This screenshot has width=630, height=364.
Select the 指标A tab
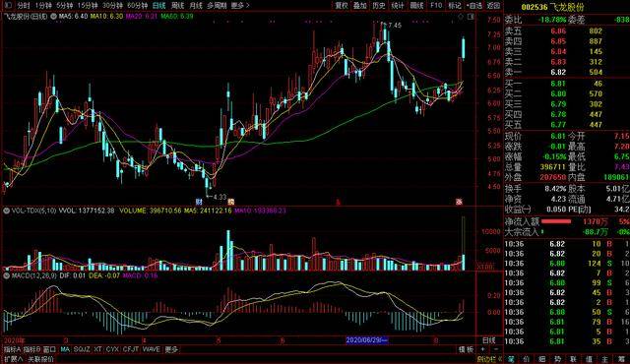coord(13,349)
